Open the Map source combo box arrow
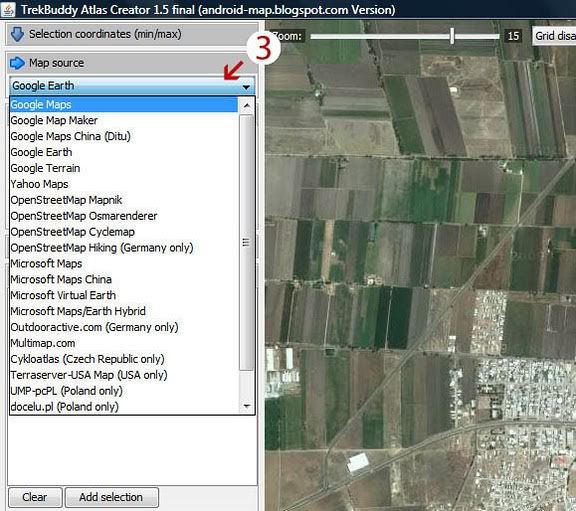The image size is (576, 511). 246,87
